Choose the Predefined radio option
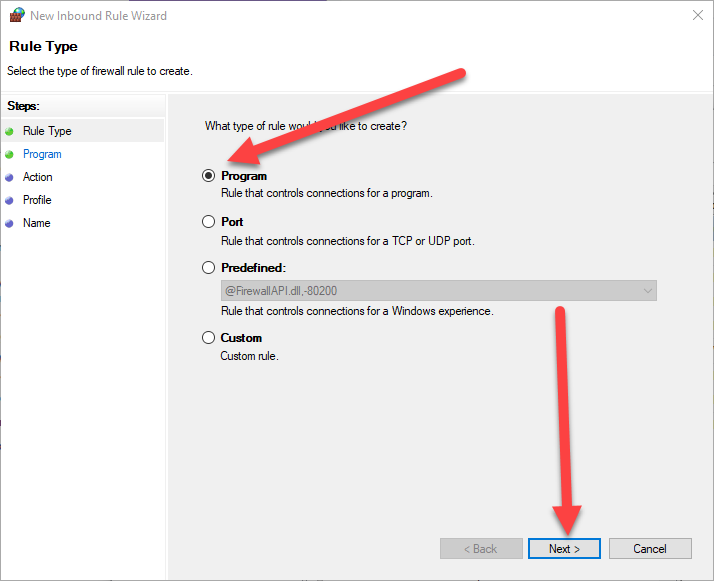This screenshot has height=581, width=714. pos(208,268)
